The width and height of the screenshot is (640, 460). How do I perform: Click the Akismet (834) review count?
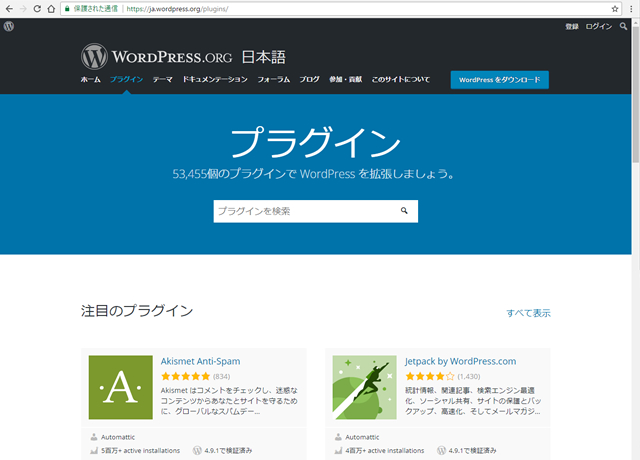(x=222, y=376)
